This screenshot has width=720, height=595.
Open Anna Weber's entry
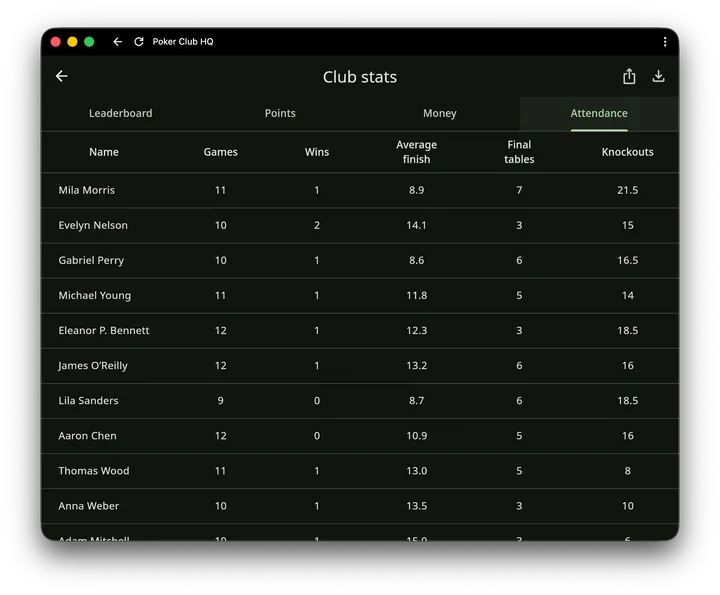pyautogui.click(x=89, y=506)
